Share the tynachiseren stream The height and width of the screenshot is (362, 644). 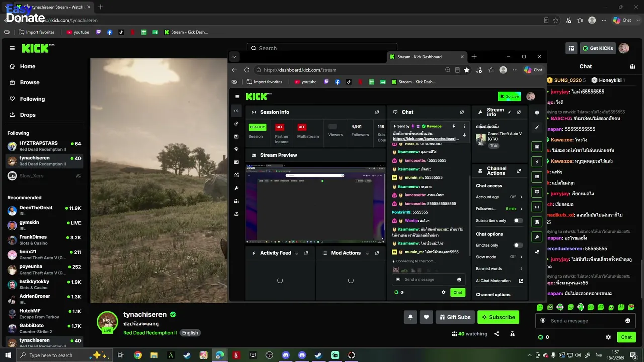[x=497, y=334]
